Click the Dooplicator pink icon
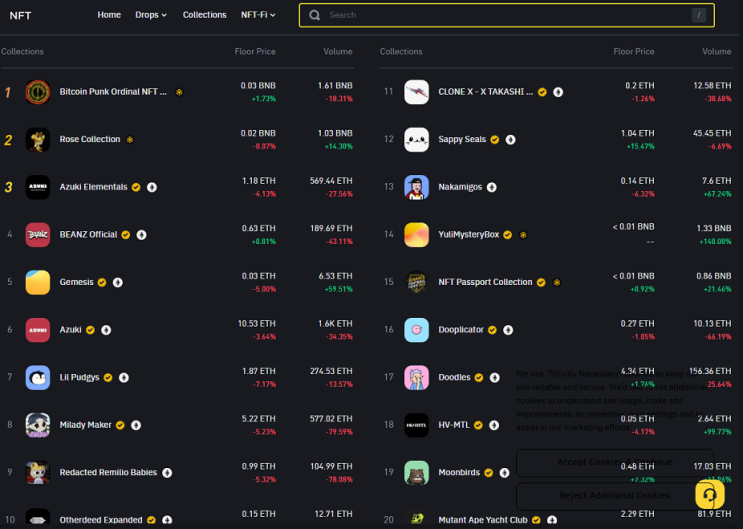743x529 pixels. (x=417, y=330)
